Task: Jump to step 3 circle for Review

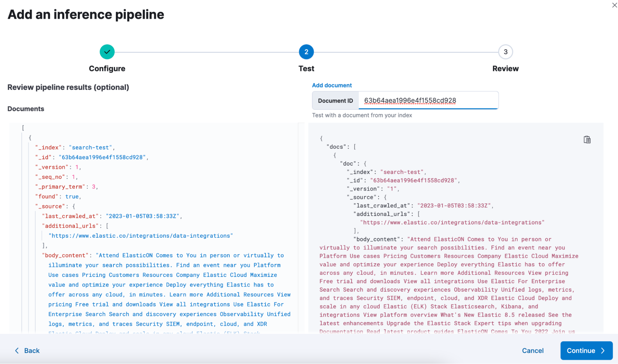Action: click(505, 52)
